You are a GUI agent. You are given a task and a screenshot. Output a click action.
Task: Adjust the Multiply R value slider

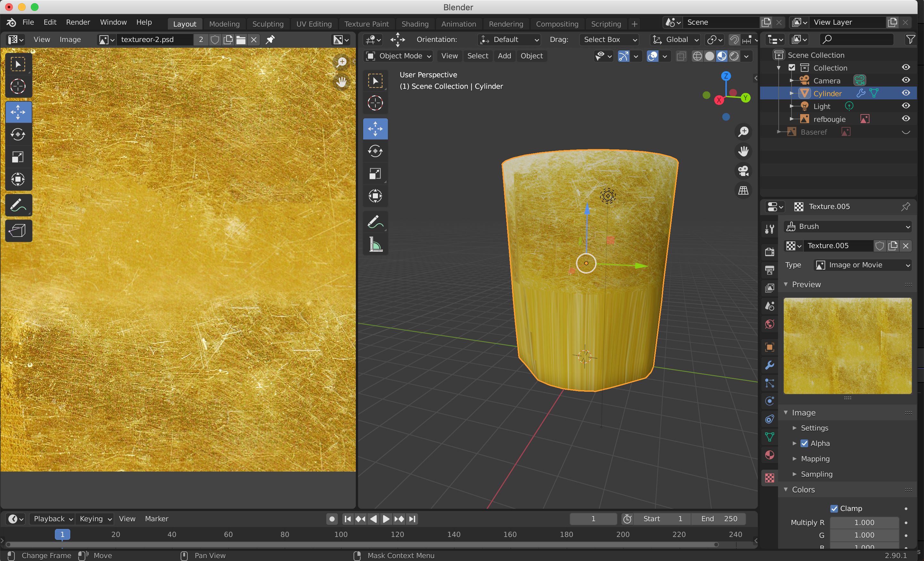(864, 523)
